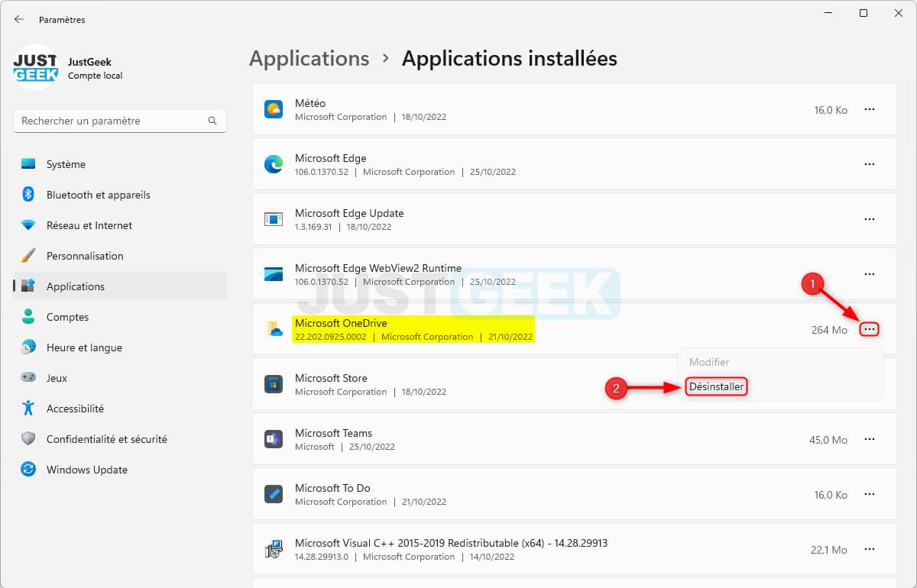Click the Confidentialité shield icon

click(x=28, y=439)
